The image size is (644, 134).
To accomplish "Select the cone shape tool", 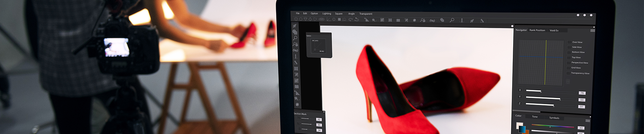I will click(306, 19).
